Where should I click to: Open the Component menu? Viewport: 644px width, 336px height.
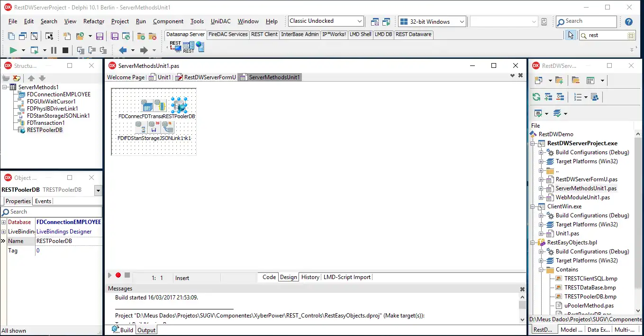(168, 21)
